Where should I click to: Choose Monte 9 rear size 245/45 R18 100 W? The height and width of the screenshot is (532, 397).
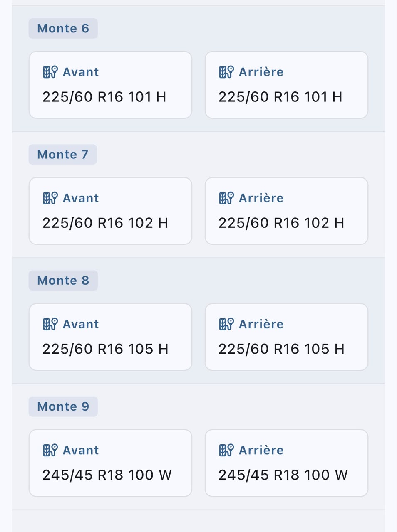tap(283, 475)
